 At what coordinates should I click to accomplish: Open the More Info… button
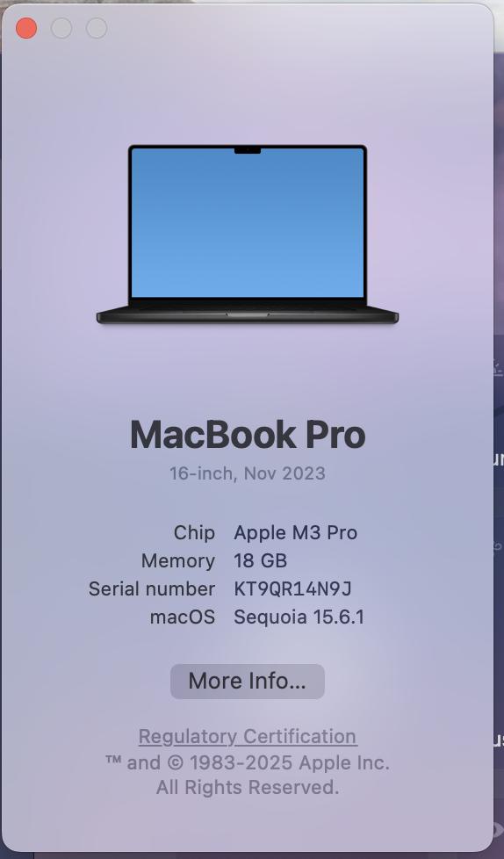[248, 681]
